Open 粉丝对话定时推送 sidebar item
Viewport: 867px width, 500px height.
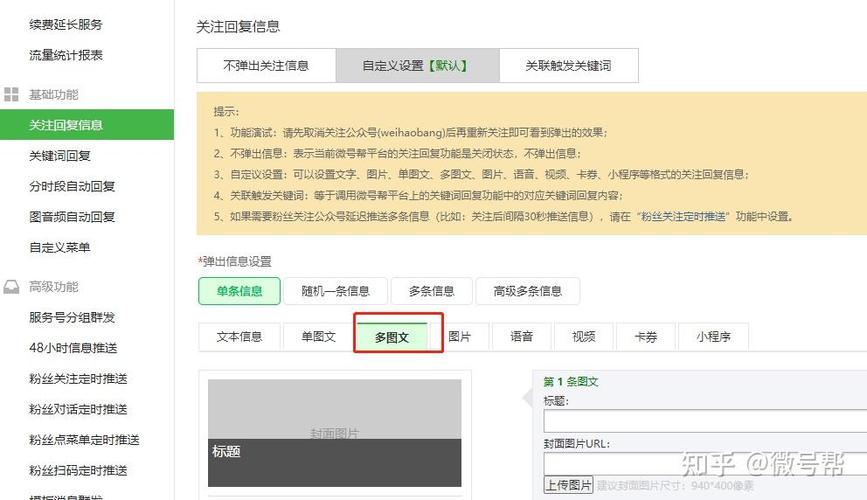pos(78,409)
